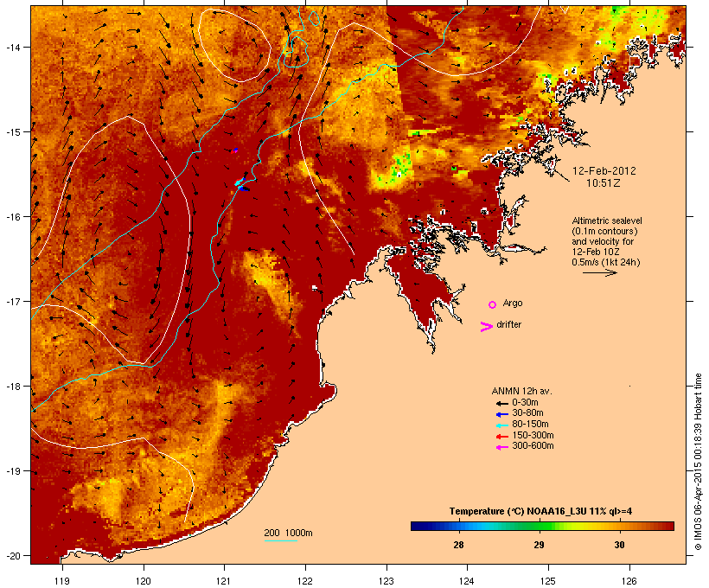Click the cyan 80-150m legend arrow
The width and height of the screenshot is (709, 588).
tap(502, 425)
